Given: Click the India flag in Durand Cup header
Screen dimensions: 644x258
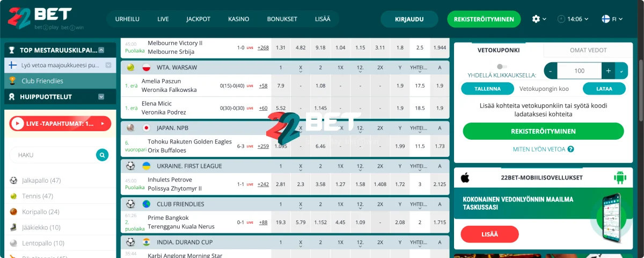Looking at the screenshot, I should point(146,242).
